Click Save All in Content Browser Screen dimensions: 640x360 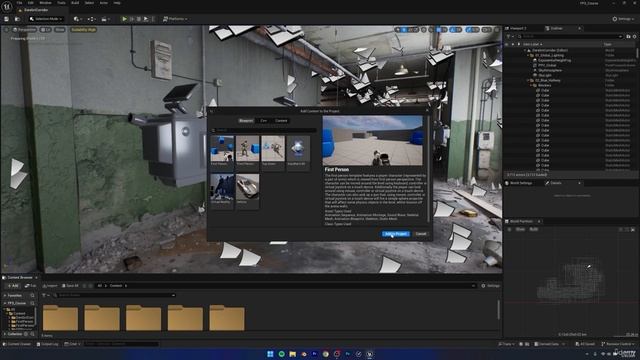(70, 286)
